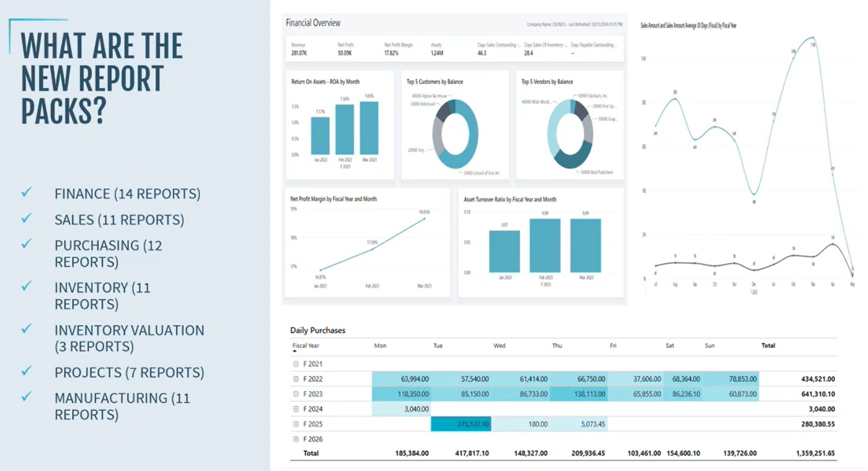Select the checkmark beside Purchasing (12 Reports)
The height and width of the screenshot is (471, 868).
(26, 244)
